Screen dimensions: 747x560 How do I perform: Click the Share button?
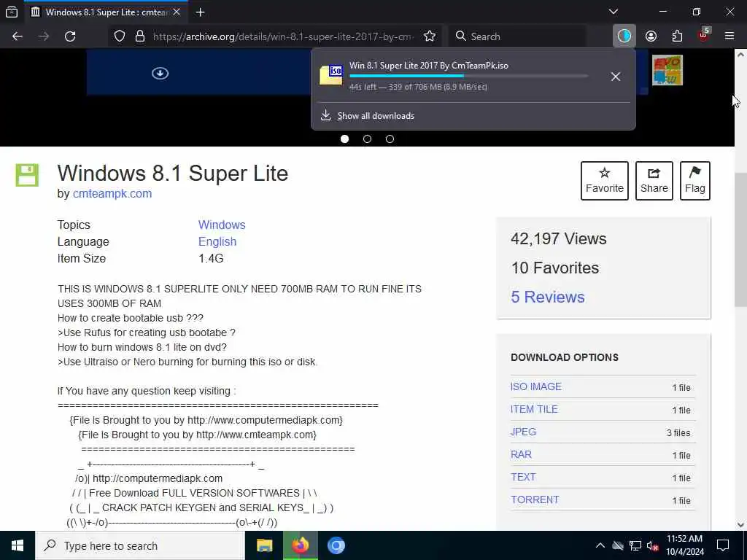pyautogui.click(x=654, y=181)
